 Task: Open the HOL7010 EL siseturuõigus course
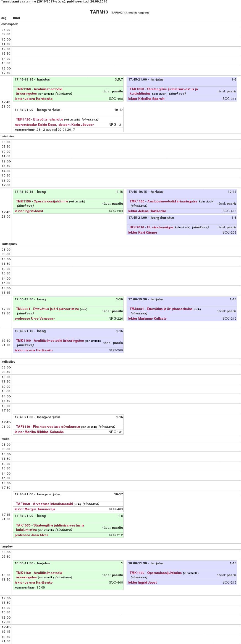[151, 227]
